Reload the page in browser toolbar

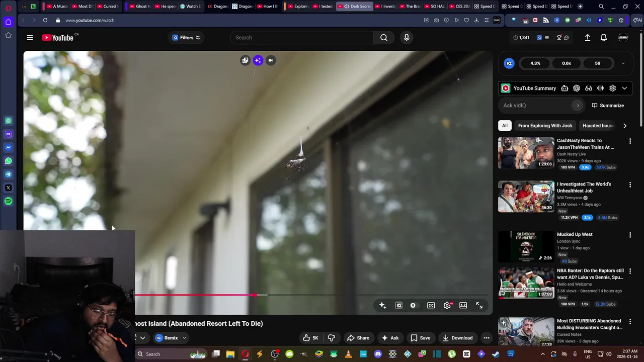point(45,20)
